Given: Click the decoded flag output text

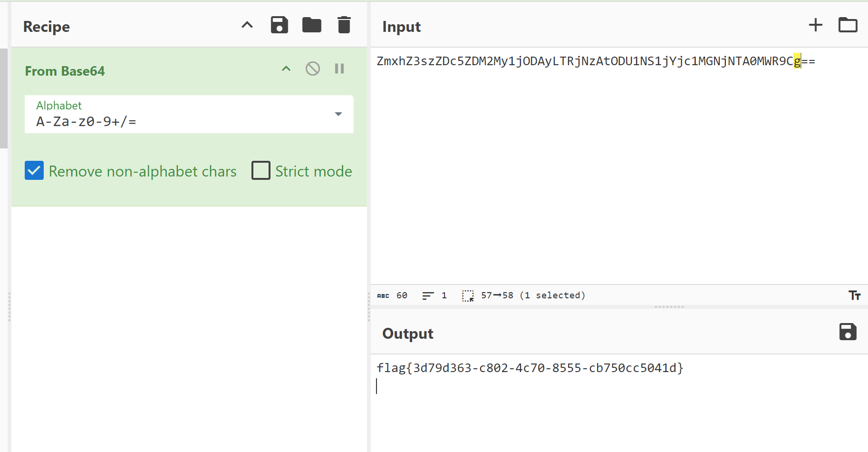Looking at the screenshot, I should pyautogui.click(x=530, y=368).
